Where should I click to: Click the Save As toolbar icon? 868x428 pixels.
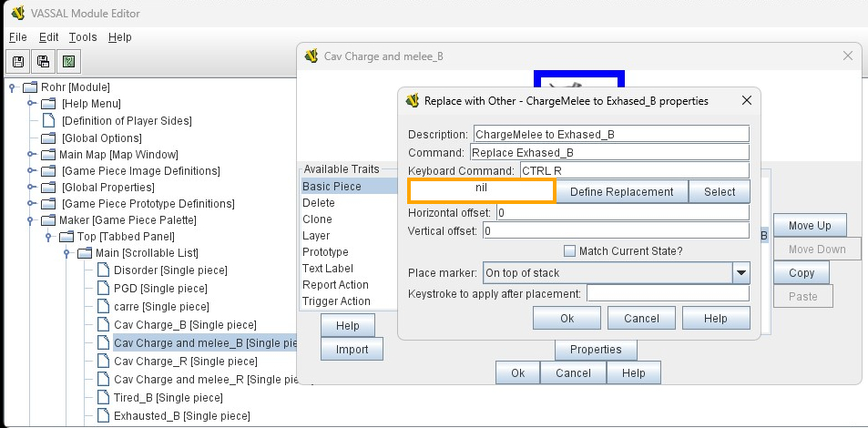[x=42, y=61]
